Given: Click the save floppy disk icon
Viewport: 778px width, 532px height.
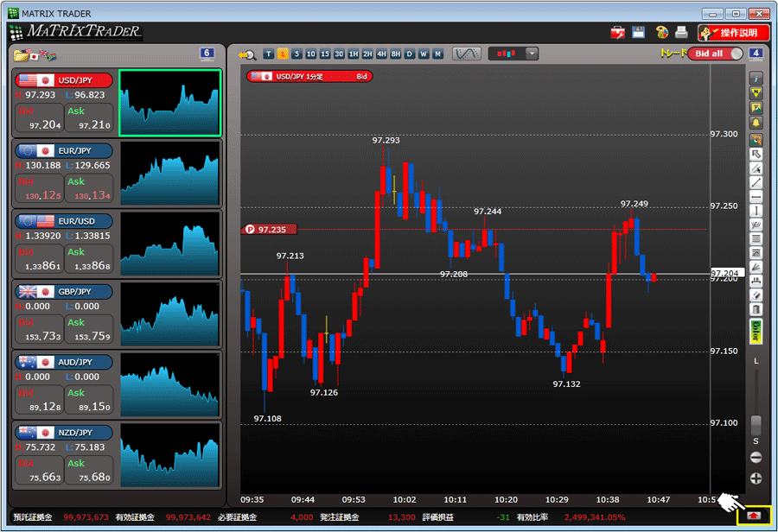Looking at the screenshot, I should [x=638, y=32].
